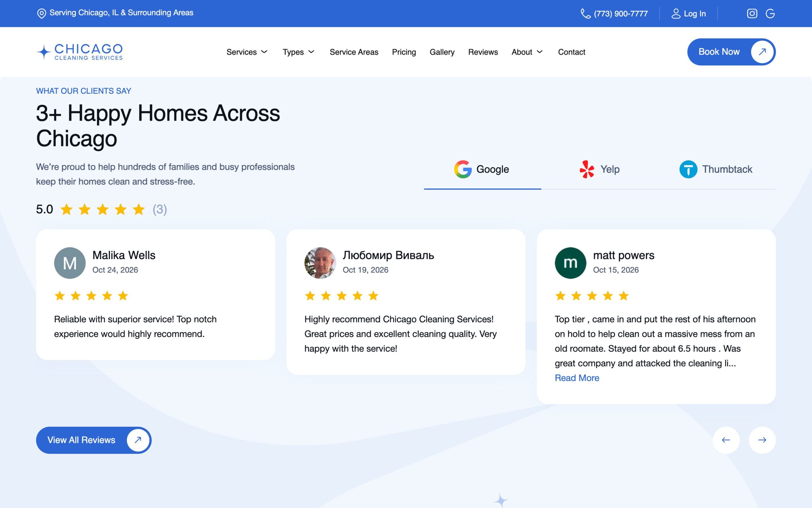The width and height of the screenshot is (812, 508).
Task: Click the location pin icon in header
Action: [42, 13]
